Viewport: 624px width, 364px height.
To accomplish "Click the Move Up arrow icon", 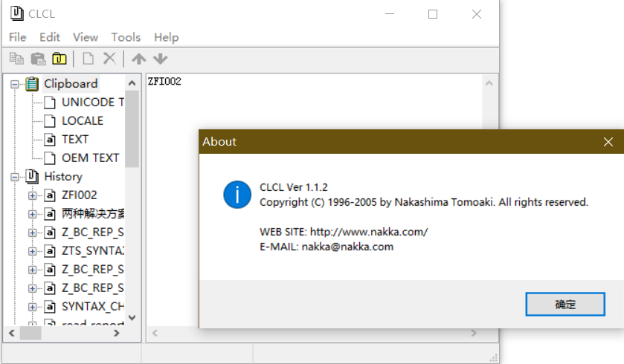I will (x=139, y=59).
